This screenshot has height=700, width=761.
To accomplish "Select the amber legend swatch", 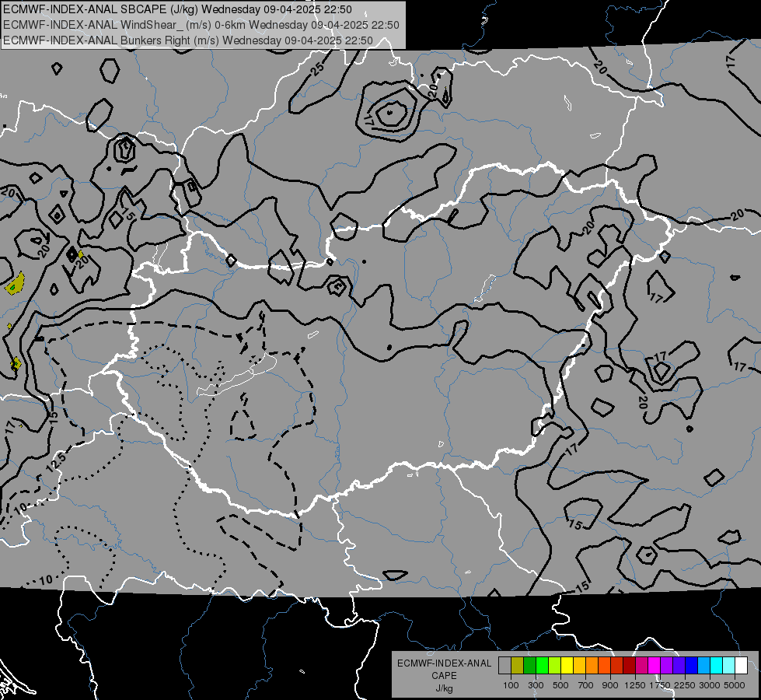I will (579, 666).
